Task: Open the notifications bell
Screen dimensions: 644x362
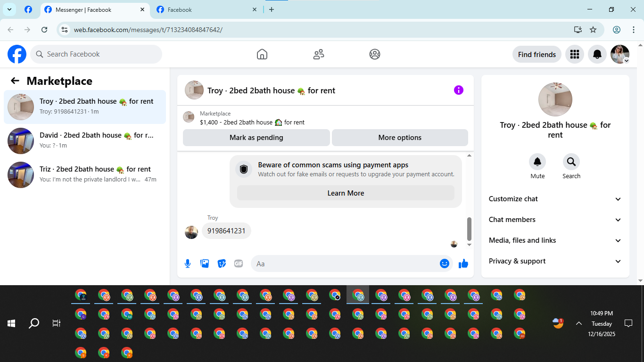Action: point(597,54)
